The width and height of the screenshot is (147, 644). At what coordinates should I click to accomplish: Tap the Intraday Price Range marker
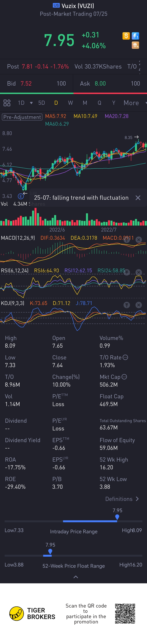pos(117,517)
